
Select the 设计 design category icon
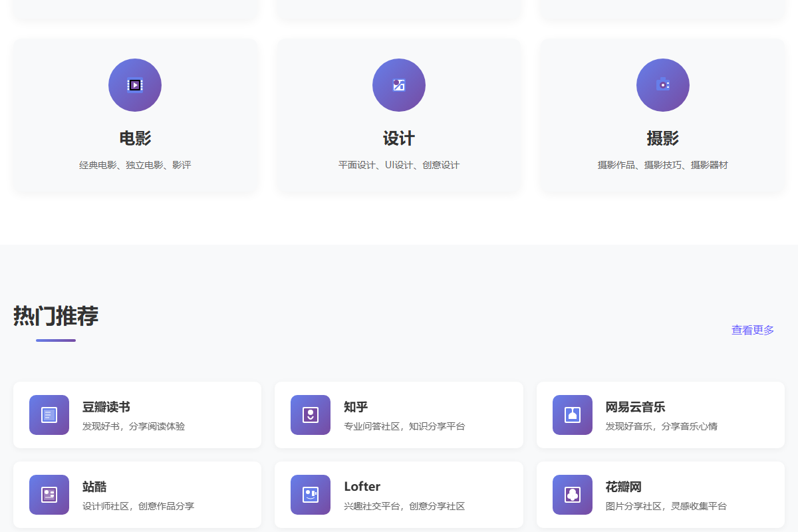398,85
